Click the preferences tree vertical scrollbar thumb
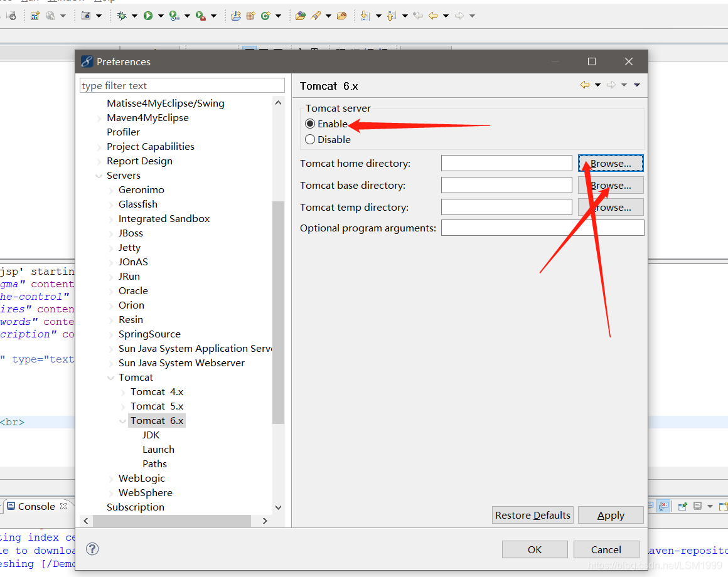 point(278,312)
